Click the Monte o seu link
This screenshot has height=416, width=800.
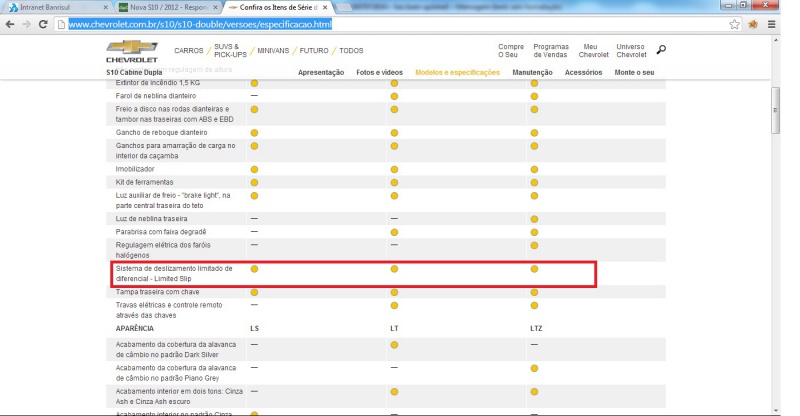tap(634, 72)
